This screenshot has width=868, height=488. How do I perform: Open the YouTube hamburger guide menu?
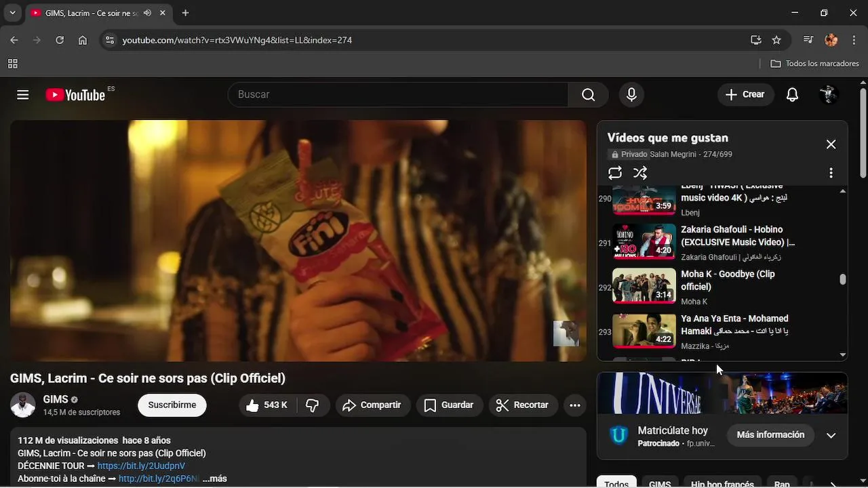point(23,95)
